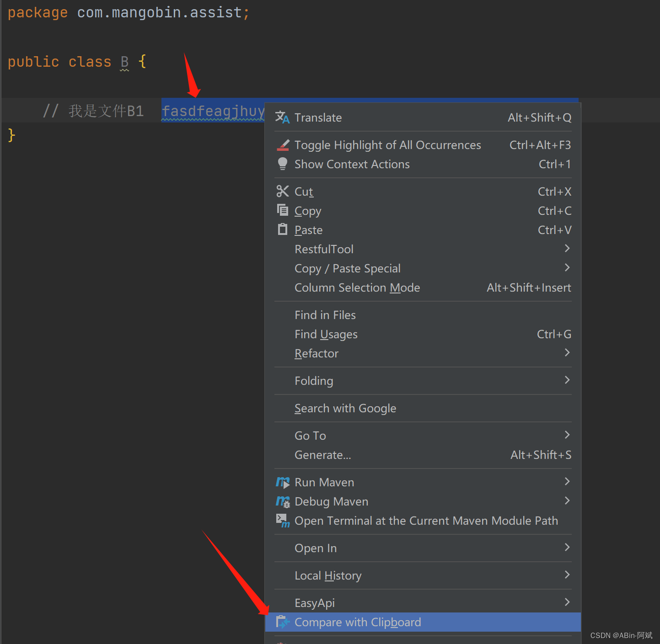Click the highlighter icon for Toggle Highlight

tap(283, 145)
